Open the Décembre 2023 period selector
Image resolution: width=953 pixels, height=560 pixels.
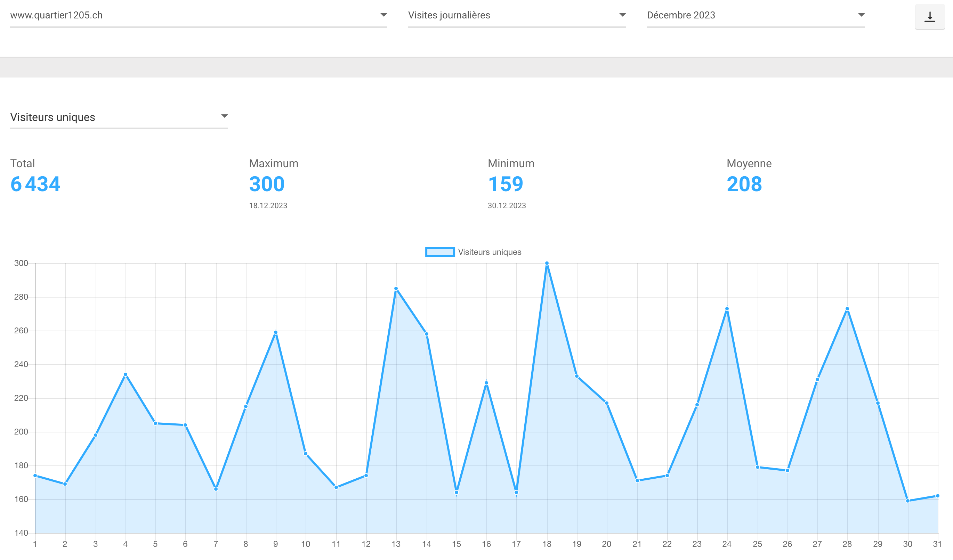756,16
